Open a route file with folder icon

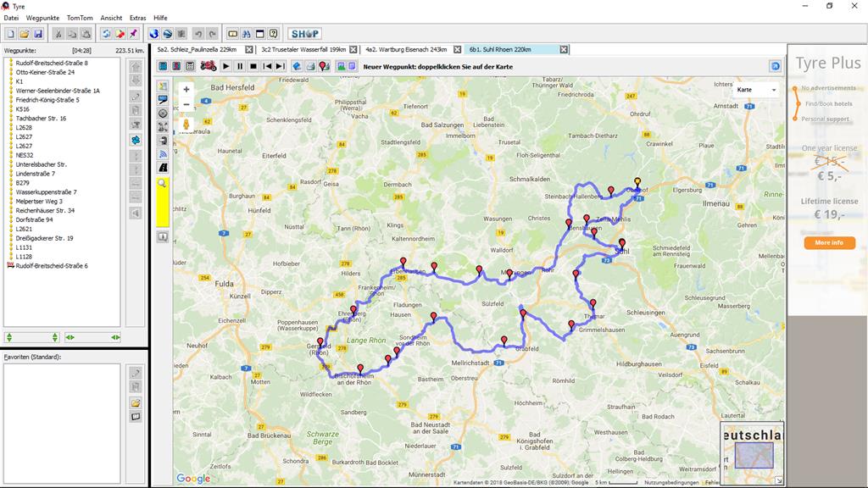tap(25, 34)
